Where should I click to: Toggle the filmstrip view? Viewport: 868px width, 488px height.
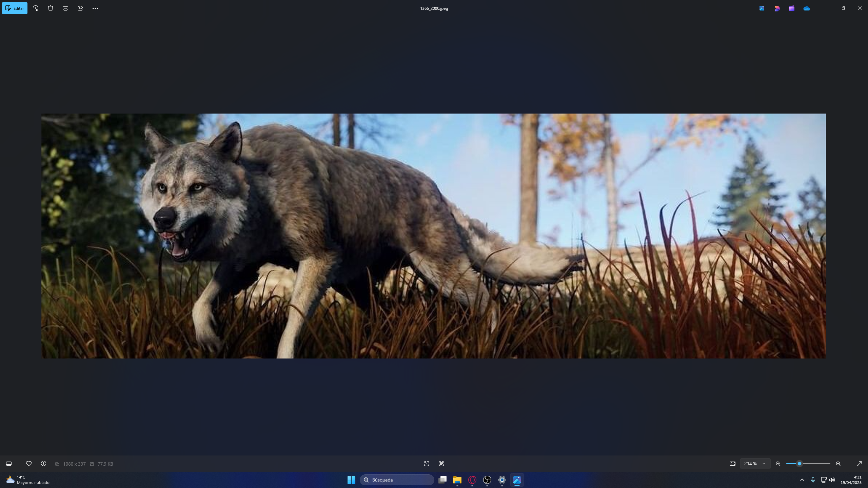tap(9, 464)
